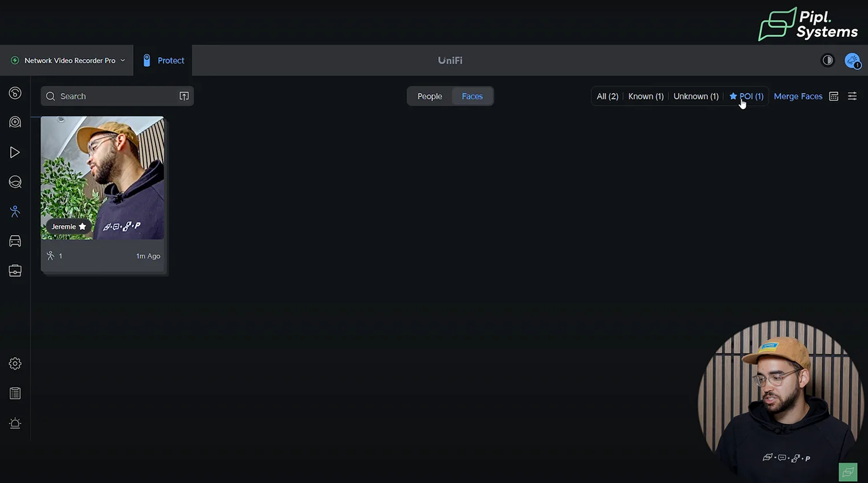Open the alarm siren icon
The height and width of the screenshot is (483, 868).
pos(15,423)
